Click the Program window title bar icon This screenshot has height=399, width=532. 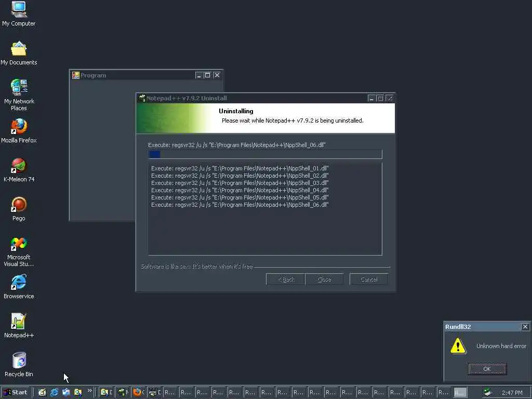click(x=76, y=75)
